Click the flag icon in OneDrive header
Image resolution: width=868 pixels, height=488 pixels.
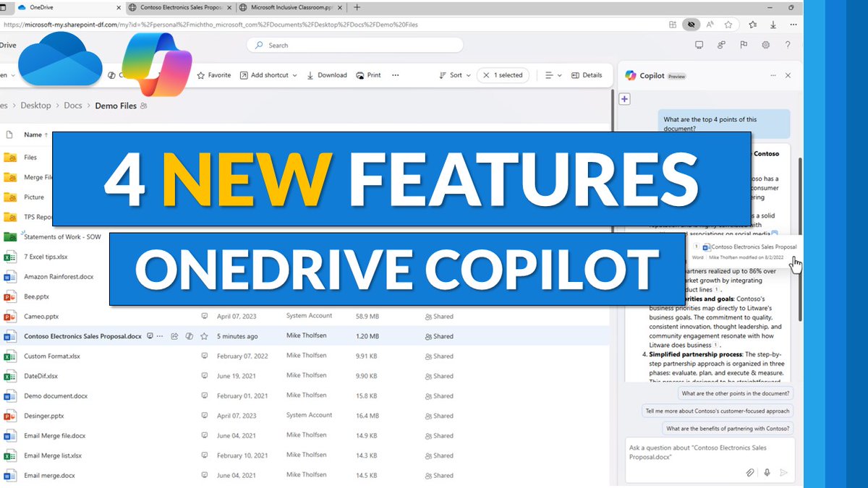(x=744, y=45)
